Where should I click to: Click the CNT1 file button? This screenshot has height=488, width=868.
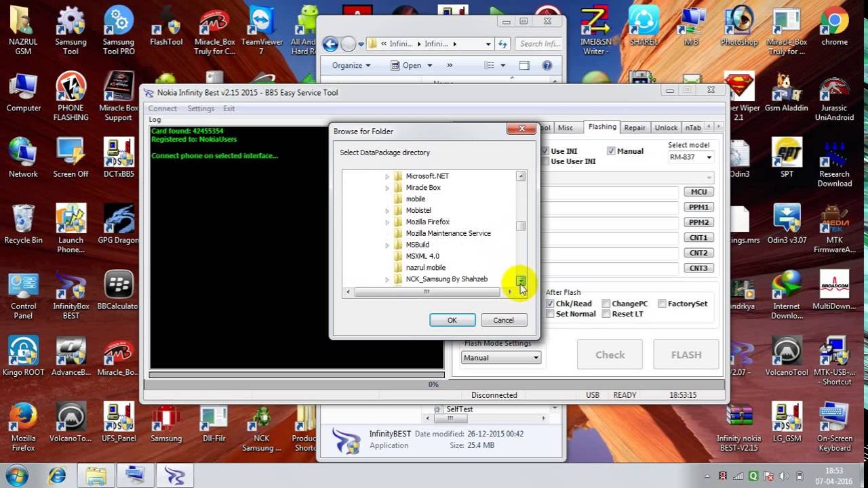698,238
